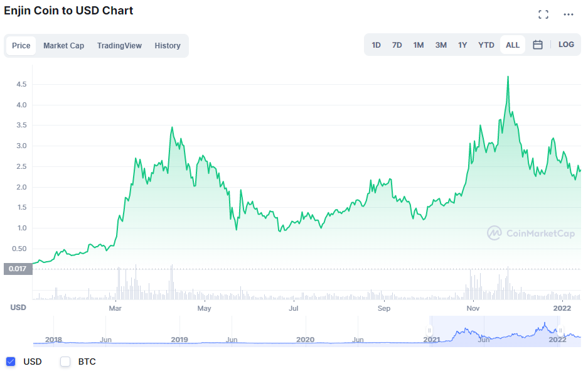Select the Price tab
The height and width of the screenshot is (376, 588).
coord(21,45)
